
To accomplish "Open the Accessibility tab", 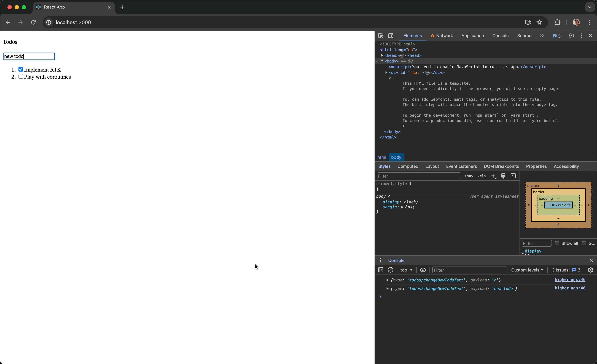I will [x=566, y=166].
